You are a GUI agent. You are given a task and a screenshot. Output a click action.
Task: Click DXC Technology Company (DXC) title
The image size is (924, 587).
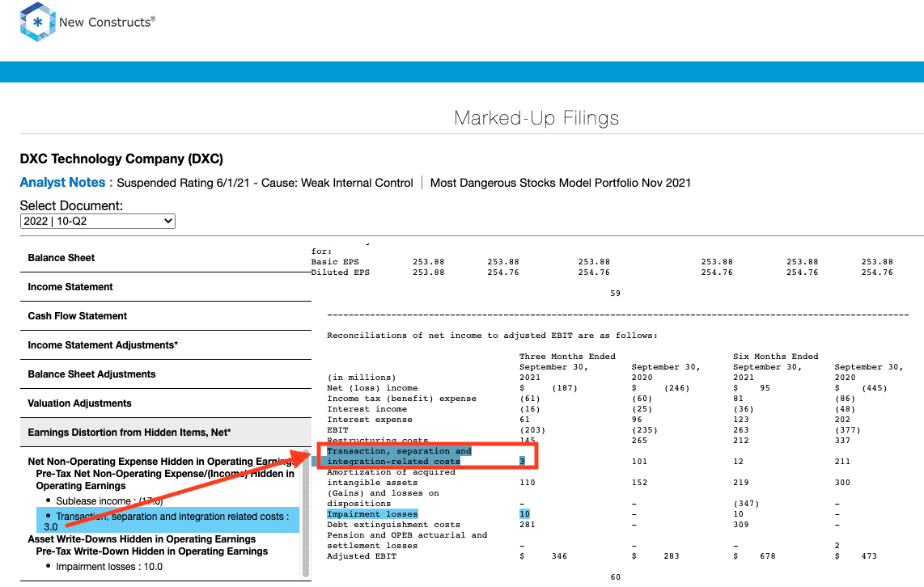point(121,159)
